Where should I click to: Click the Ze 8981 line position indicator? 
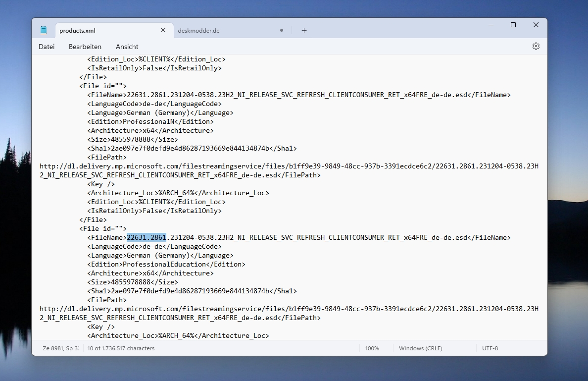point(61,348)
